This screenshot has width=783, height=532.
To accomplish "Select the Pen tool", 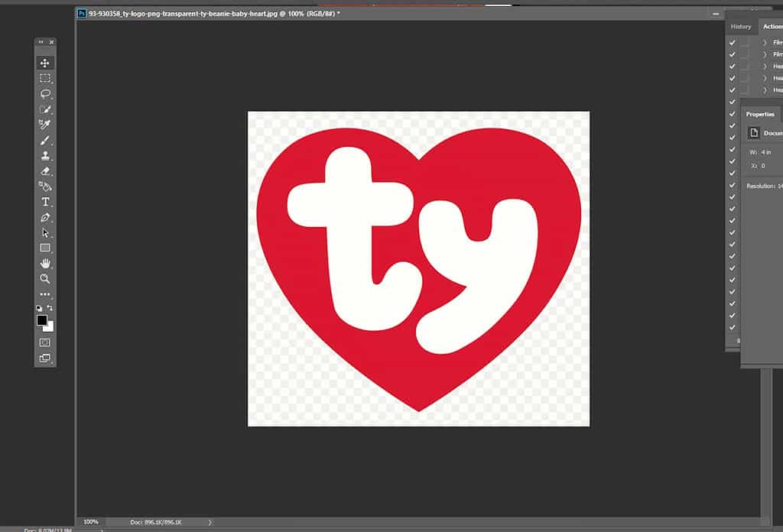I will tap(45, 218).
